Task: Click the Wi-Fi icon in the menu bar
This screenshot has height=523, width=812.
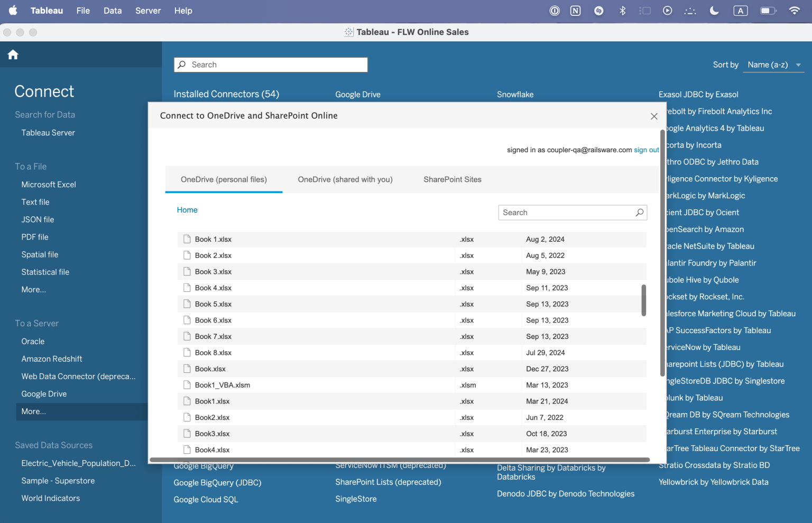Action: coord(795,11)
